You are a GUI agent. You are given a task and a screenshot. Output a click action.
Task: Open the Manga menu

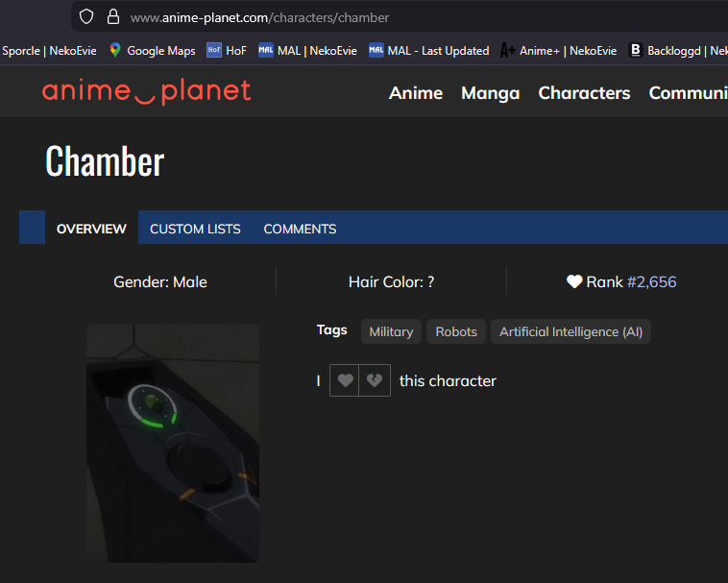490,93
